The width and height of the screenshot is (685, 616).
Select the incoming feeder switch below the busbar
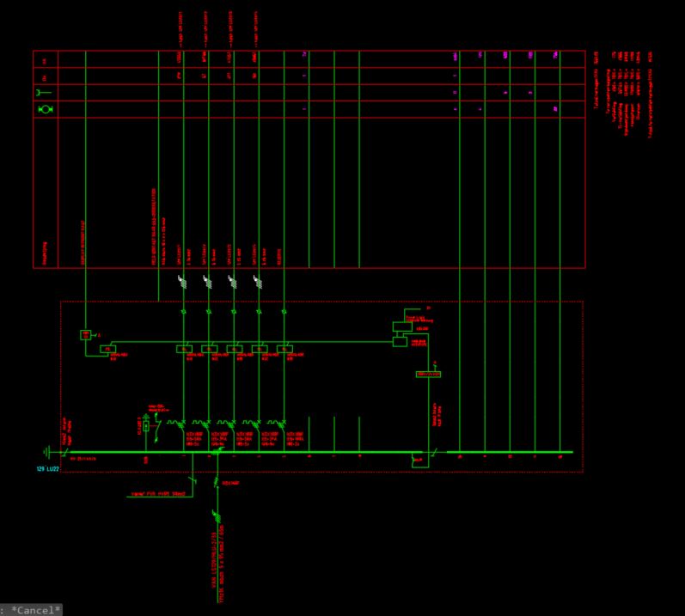[217, 481]
